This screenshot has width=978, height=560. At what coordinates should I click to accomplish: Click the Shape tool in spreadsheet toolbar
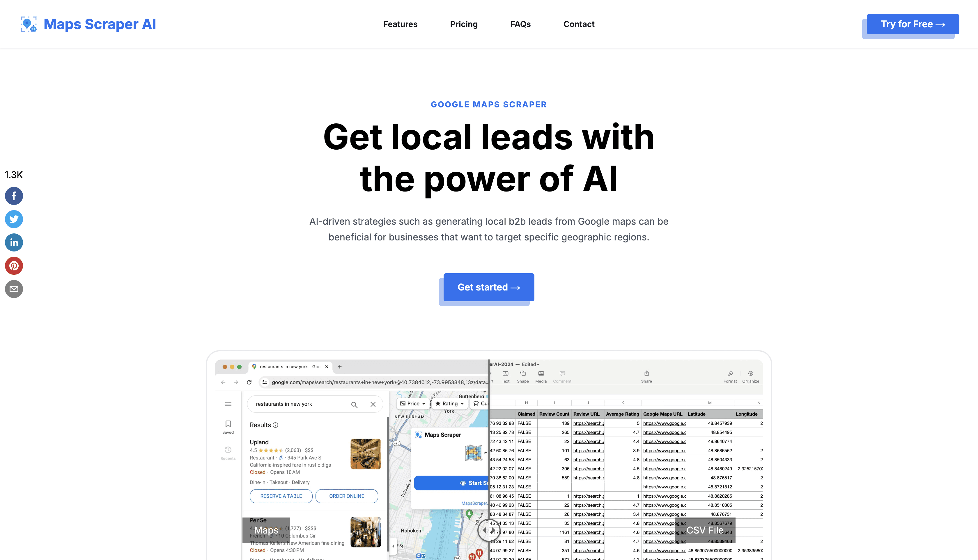click(523, 377)
